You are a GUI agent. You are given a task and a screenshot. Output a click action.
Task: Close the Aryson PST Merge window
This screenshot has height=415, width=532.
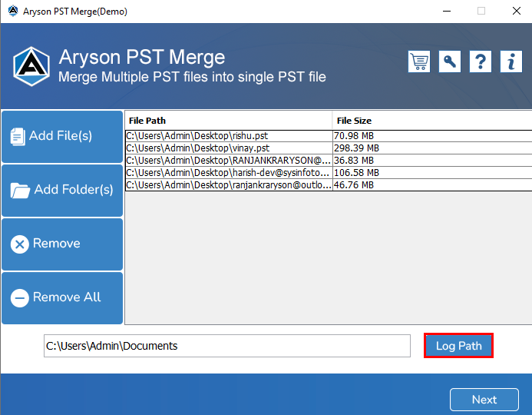[517, 12]
